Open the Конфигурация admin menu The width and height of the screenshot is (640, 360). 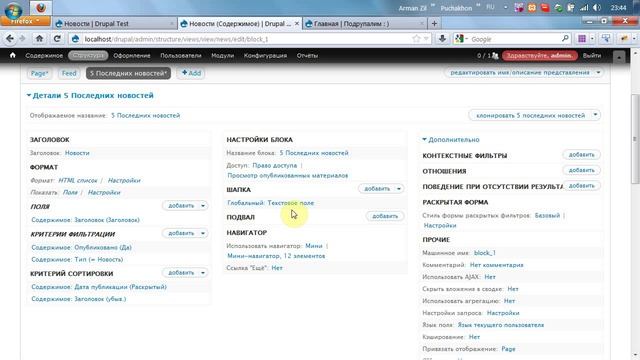265,56
